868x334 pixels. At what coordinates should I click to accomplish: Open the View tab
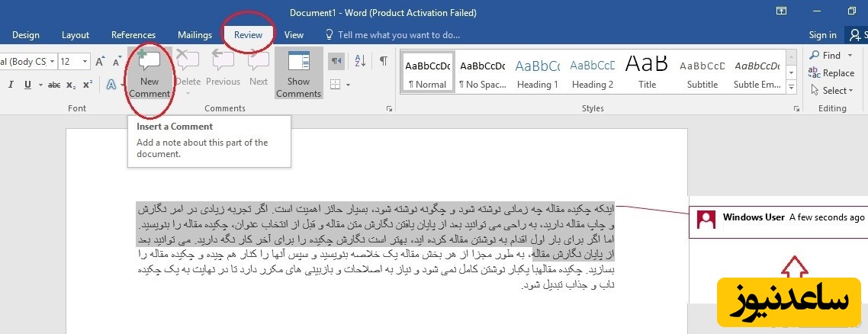[x=294, y=35]
